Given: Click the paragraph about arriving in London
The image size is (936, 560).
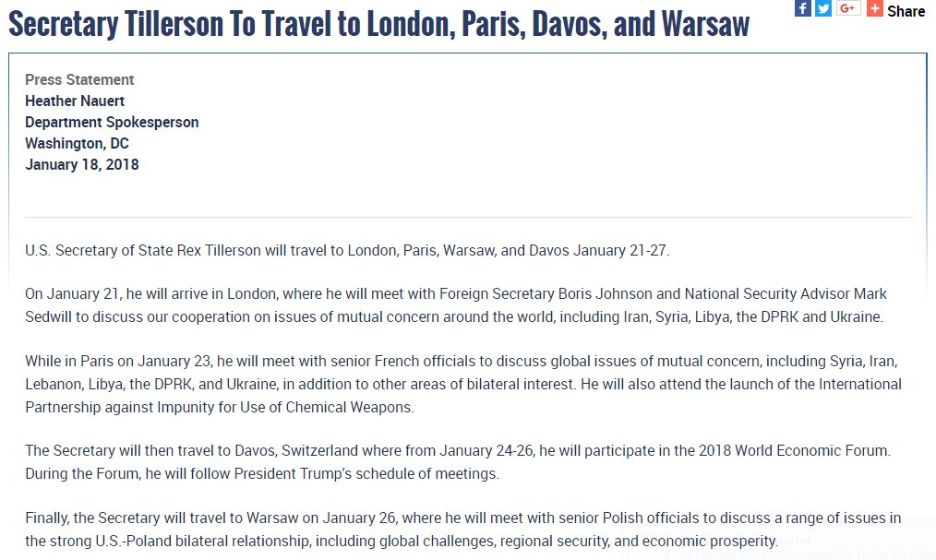Looking at the screenshot, I should point(455,305).
